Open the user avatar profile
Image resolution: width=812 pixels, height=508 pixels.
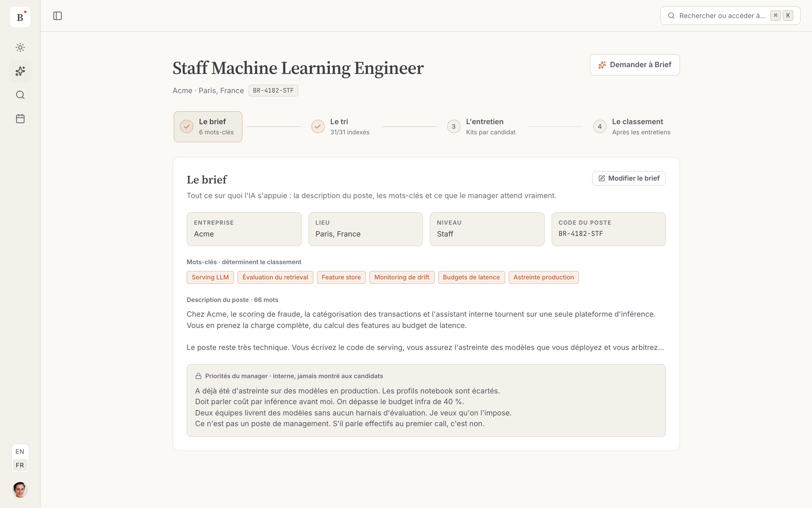20,490
